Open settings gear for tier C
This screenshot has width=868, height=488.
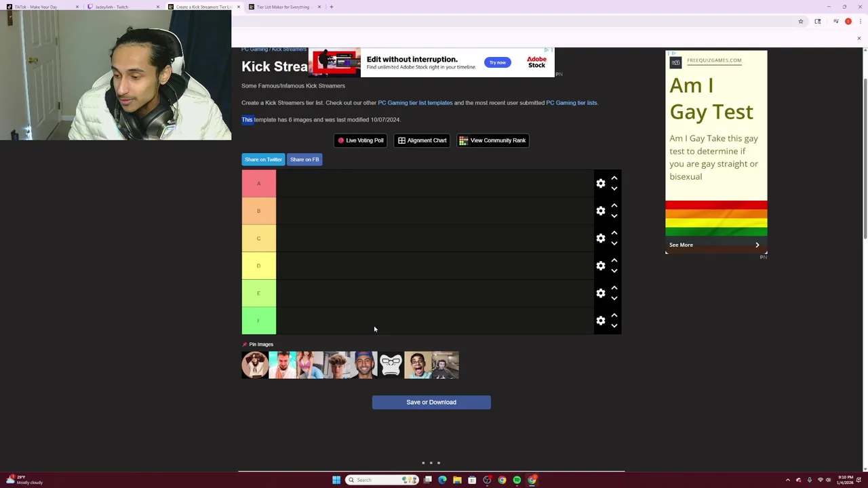click(600, 239)
